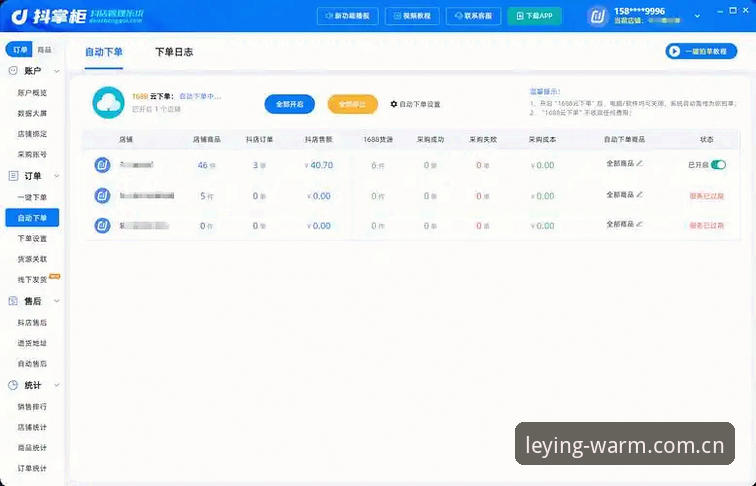
Task: Edit 全部商品 pencil in the 已开启 row
Action: click(639, 163)
